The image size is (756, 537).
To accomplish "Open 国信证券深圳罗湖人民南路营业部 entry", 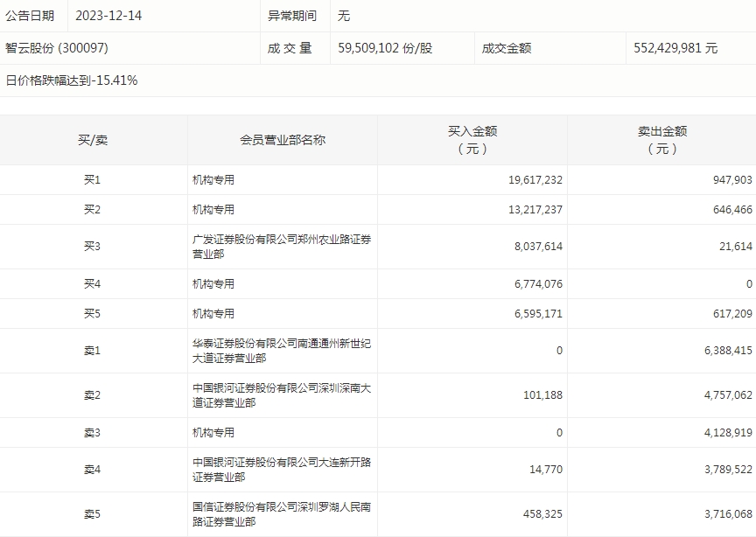I will click(x=282, y=513).
